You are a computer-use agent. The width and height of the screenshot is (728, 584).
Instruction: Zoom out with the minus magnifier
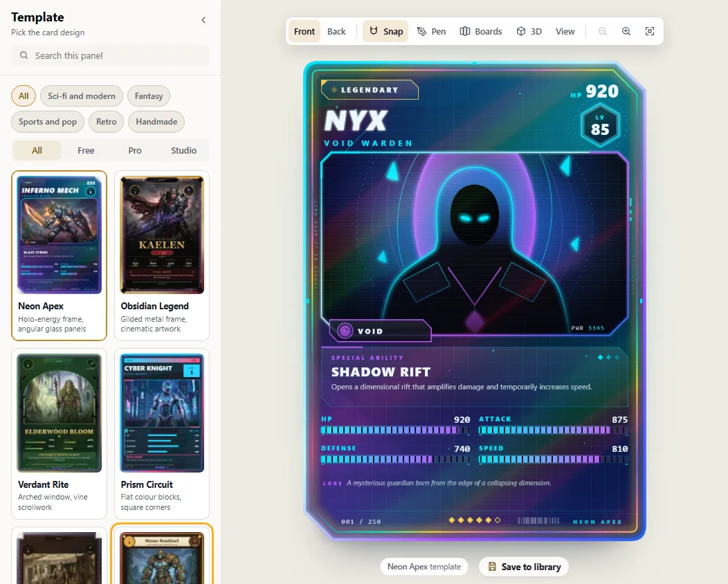pos(603,31)
